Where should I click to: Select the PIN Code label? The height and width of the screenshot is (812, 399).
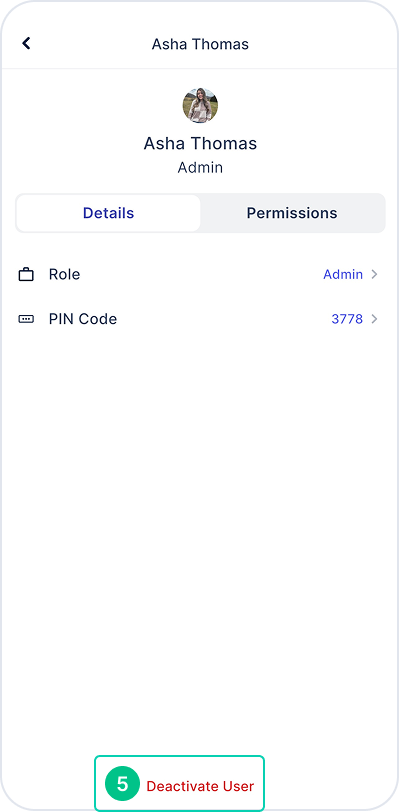click(x=83, y=319)
